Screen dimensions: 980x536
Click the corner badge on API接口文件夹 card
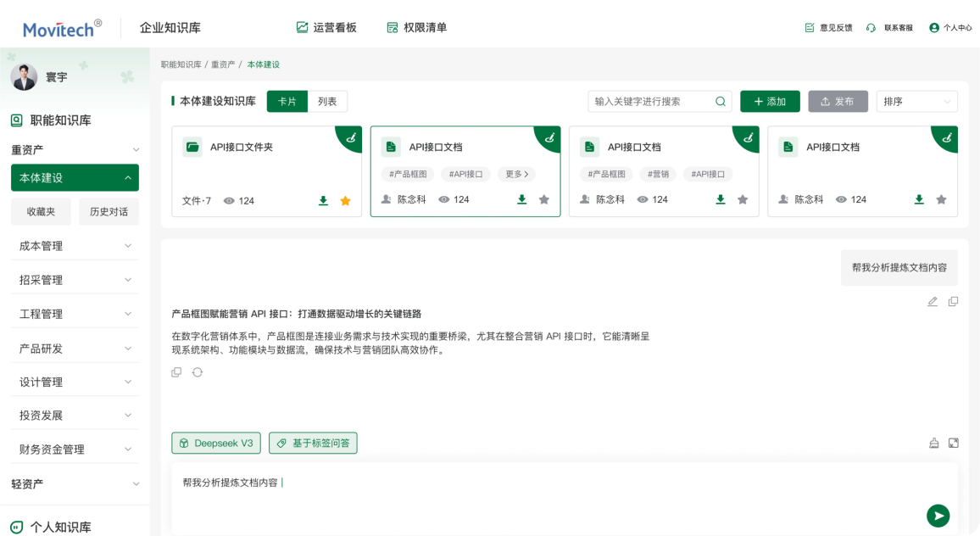coord(351,137)
